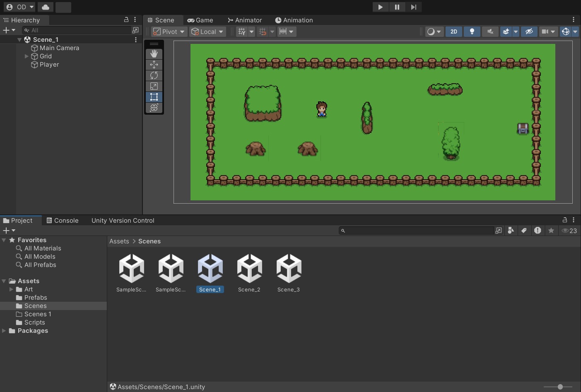Open the Console tab
Image resolution: width=581 pixels, height=392 pixels.
pyautogui.click(x=63, y=221)
